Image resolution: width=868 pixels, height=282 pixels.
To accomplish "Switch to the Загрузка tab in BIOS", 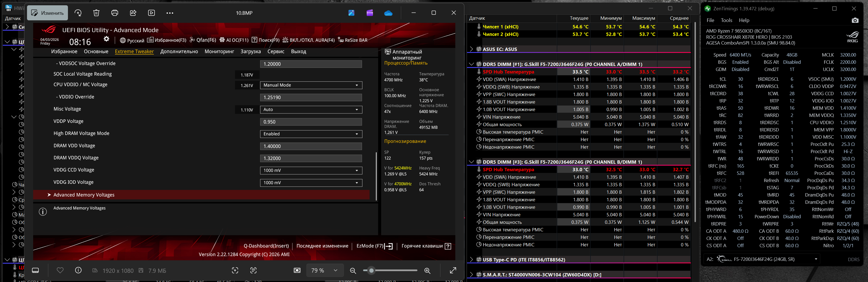I will point(251,52).
